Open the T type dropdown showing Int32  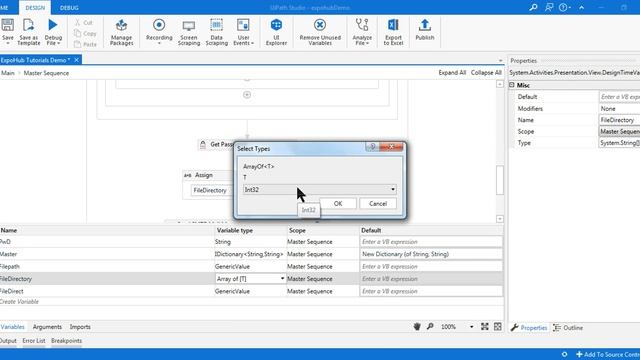[320, 189]
